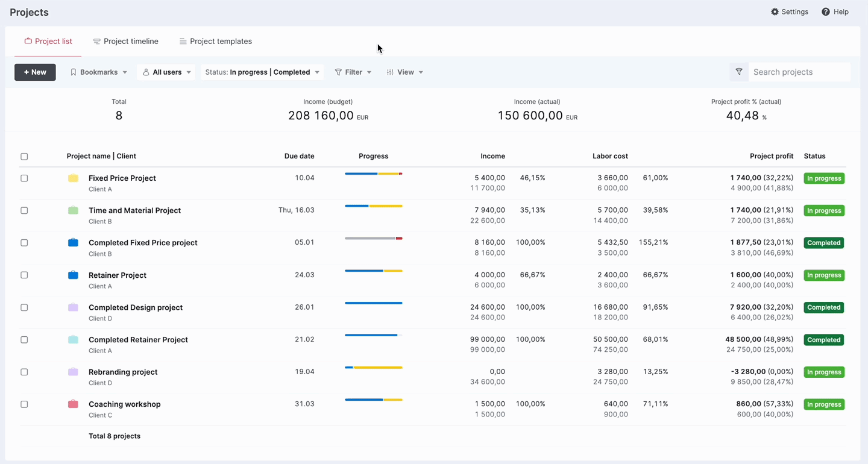
Task: Click the Income column header
Action: (x=492, y=156)
